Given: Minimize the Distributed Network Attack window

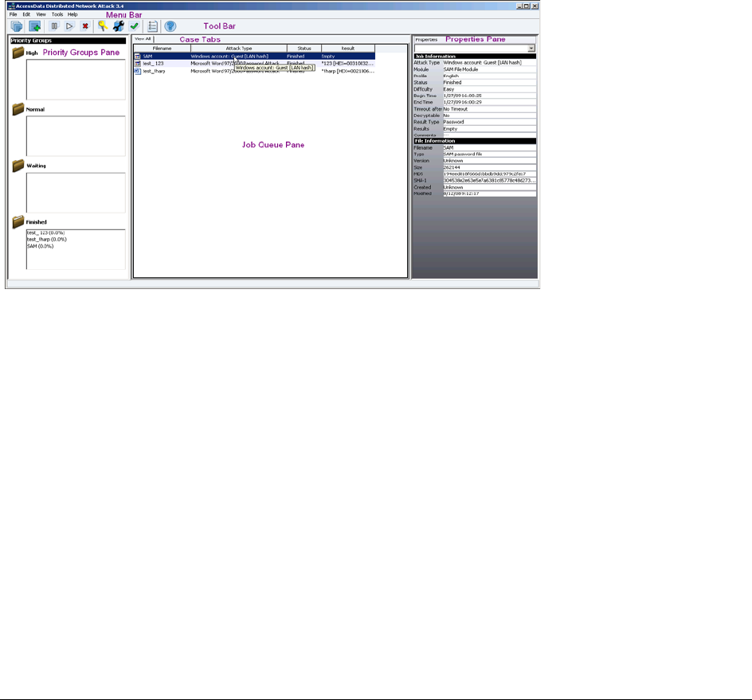Looking at the screenshot, I should (x=519, y=6).
